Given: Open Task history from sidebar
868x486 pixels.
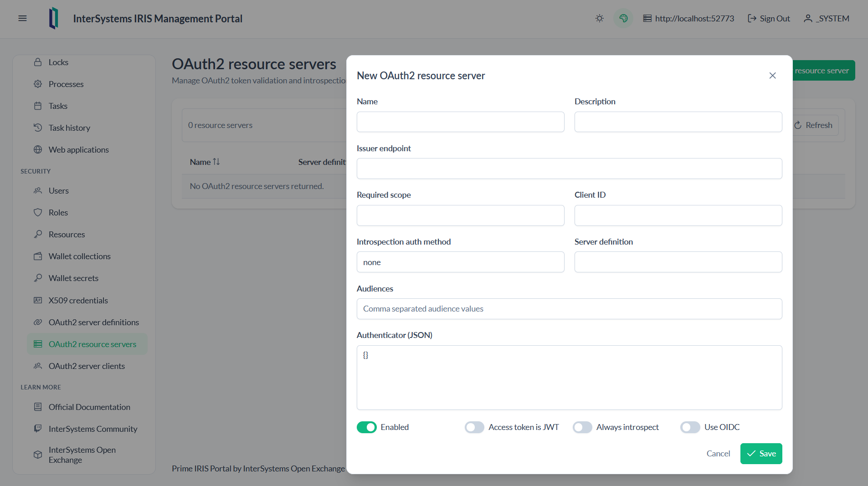Looking at the screenshot, I should click(87, 128).
